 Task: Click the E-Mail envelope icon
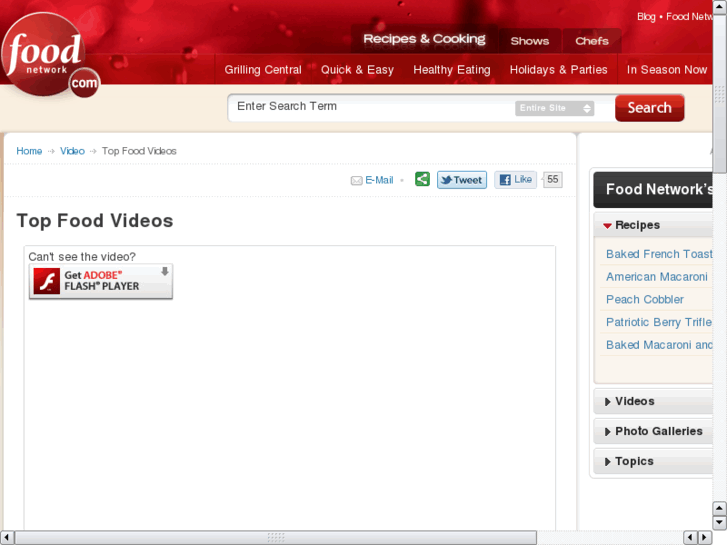pyautogui.click(x=356, y=180)
